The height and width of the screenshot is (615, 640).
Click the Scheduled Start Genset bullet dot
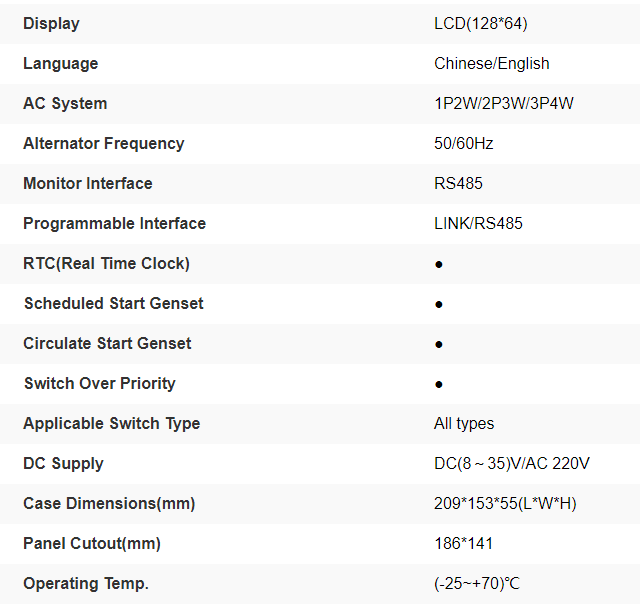coord(439,304)
